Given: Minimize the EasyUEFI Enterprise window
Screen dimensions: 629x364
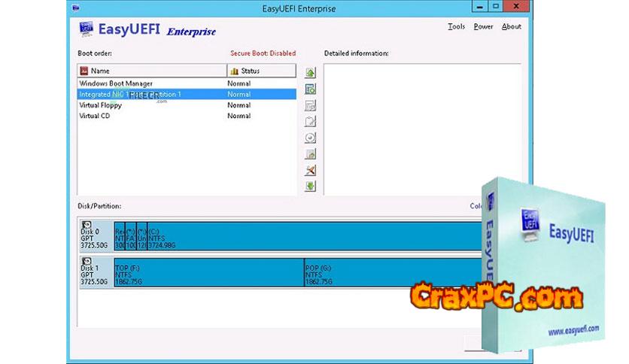Looking at the screenshot, I should 479,7.
